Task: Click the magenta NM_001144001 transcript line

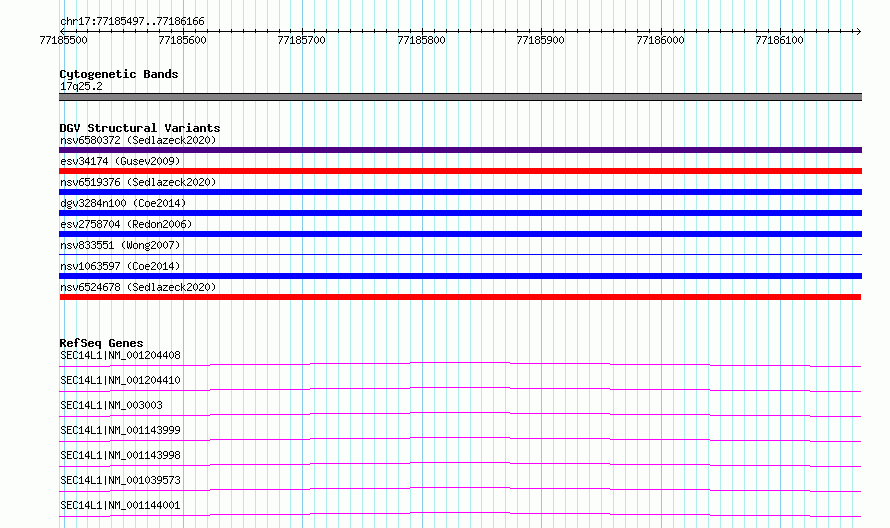Action: (x=460, y=512)
